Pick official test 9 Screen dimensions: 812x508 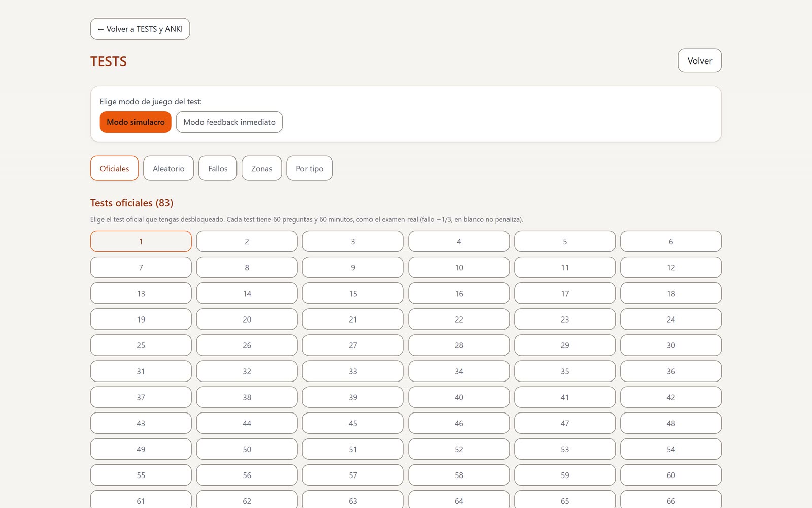pos(353,267)
